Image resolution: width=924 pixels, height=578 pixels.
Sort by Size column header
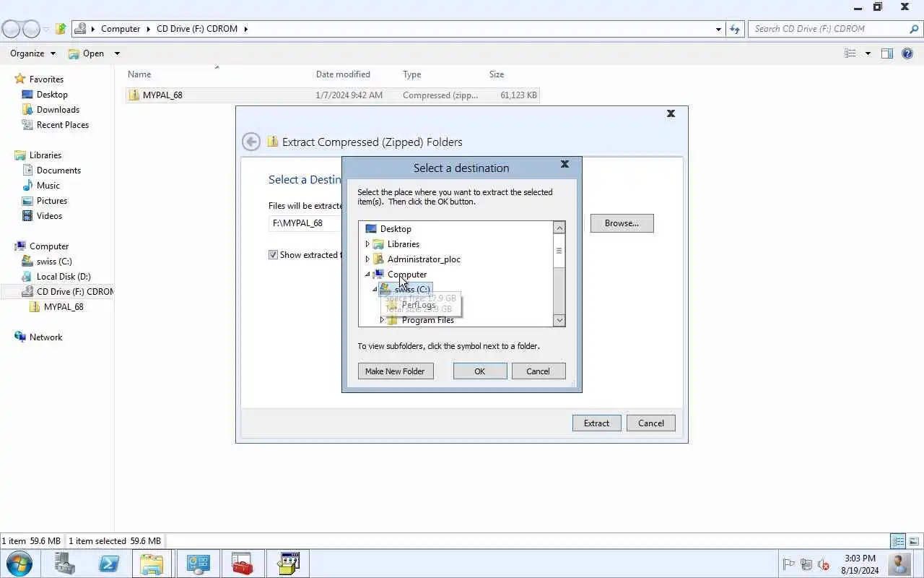tap(497, 74)
